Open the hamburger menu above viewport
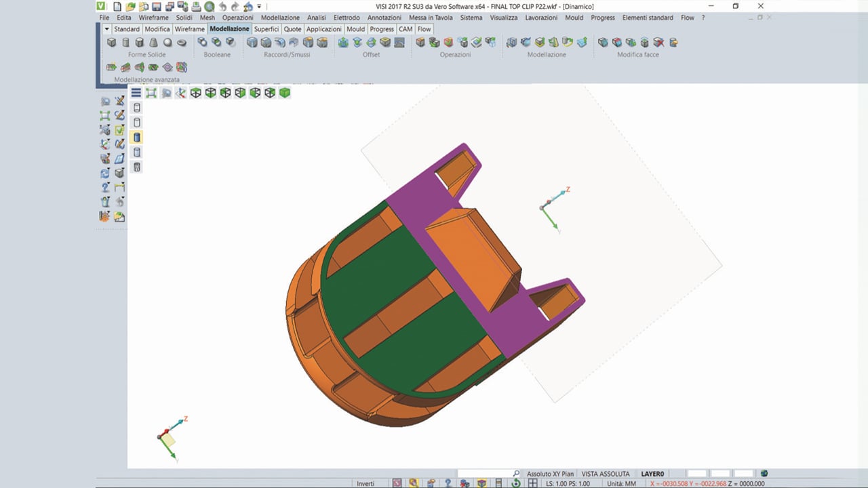The width and height of the screenshot is (868, 488). 136,93
